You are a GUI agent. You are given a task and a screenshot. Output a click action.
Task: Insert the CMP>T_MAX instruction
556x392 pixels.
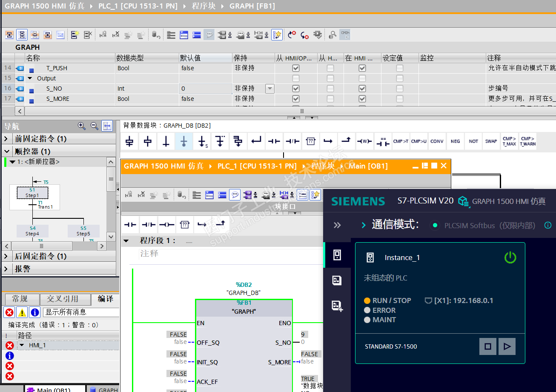point(509,141)
